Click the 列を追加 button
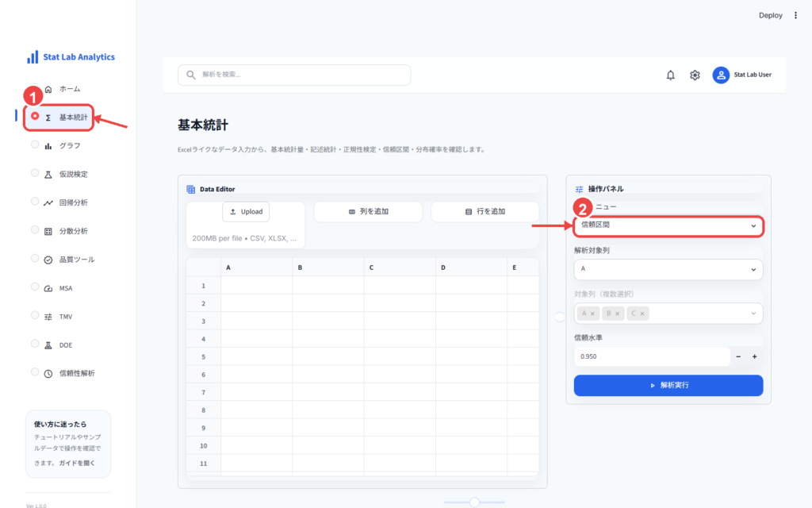 pyautogui.click(x=368, y=211)
